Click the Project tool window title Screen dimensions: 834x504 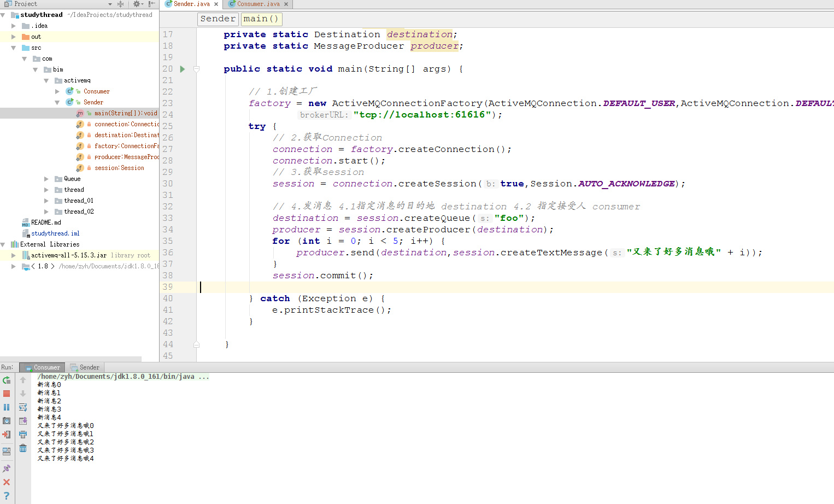pos(26,4)
